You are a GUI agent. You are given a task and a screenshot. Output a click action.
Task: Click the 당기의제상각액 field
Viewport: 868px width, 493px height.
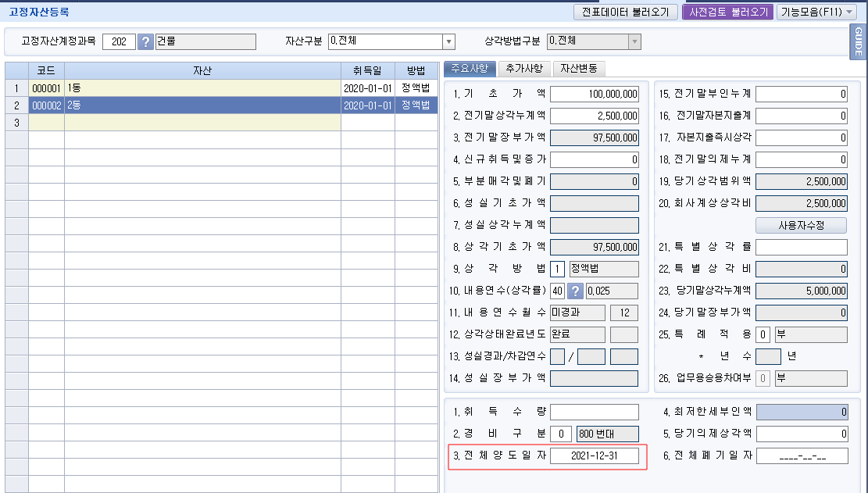click(802, 434)
